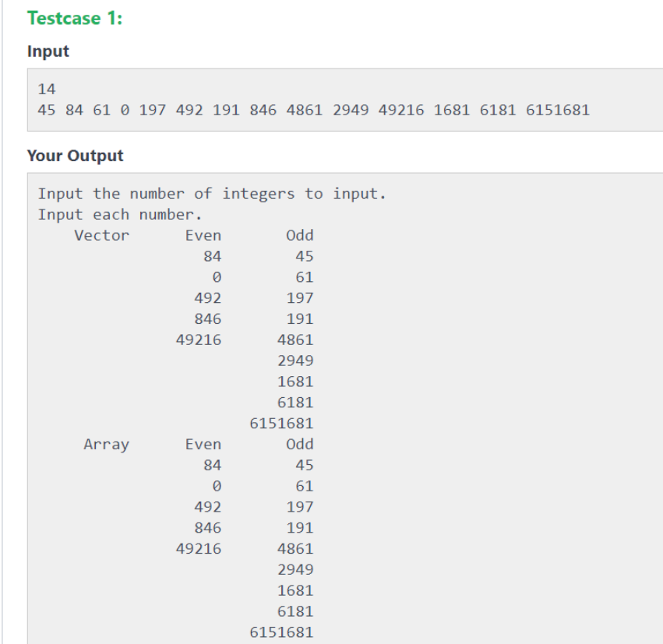Click the value 6151681 in the Vector section
This screenshot has height=644, width=663.
pos(283,423)
